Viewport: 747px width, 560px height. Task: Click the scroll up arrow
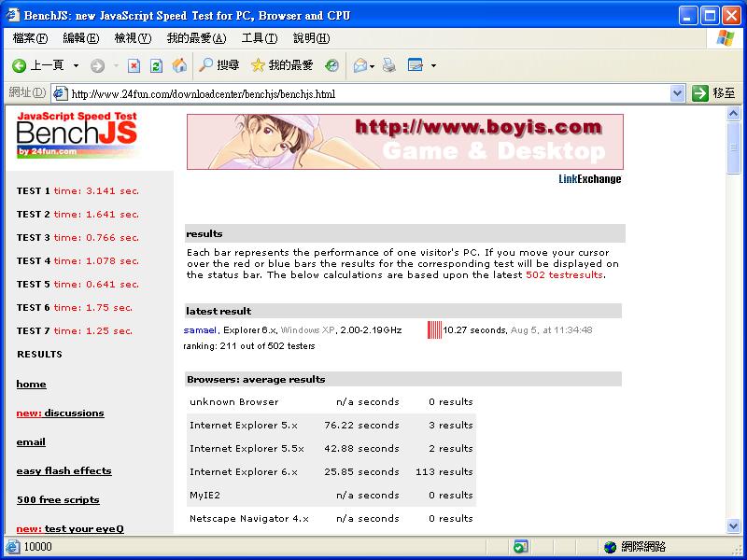(x=733, y=114)
